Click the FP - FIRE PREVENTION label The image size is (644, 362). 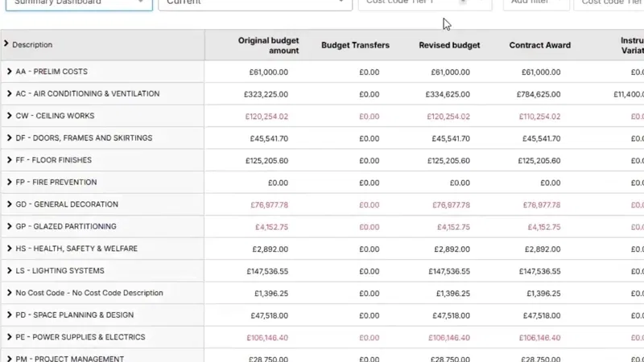click(56, 183)
